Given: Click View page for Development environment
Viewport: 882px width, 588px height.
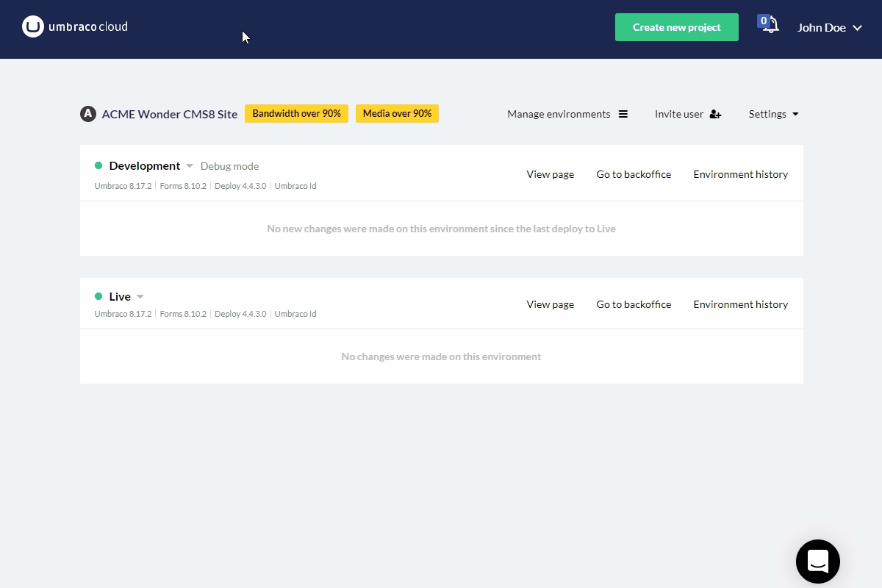Looking at the screenshot, I should pos(550,174).
